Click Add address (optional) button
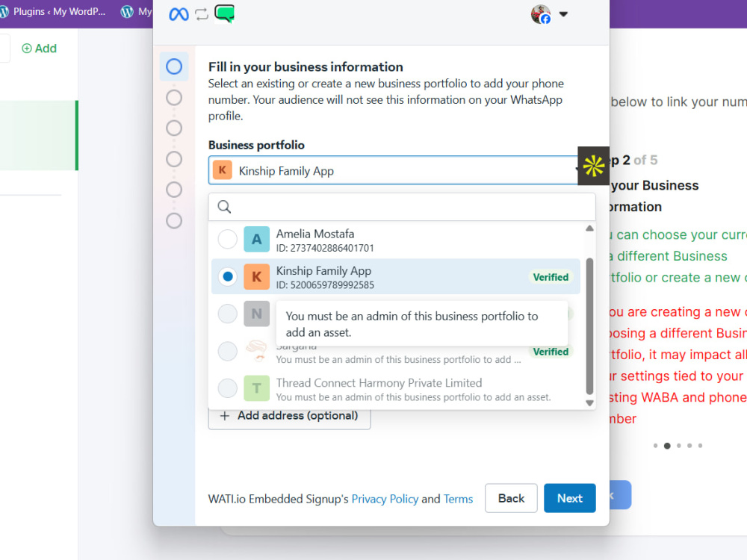Viewport: 747px width, 560px height. pyautogui.click(x=290, y=416)
